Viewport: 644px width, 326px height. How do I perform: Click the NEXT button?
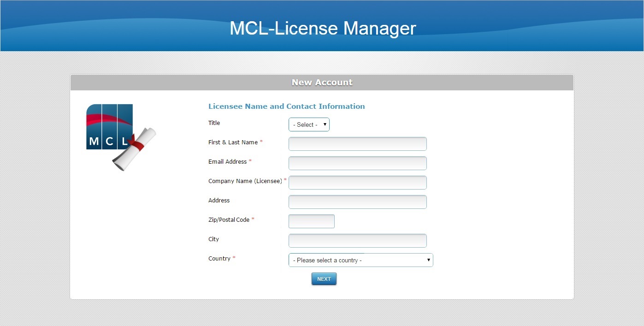(324, 279)
